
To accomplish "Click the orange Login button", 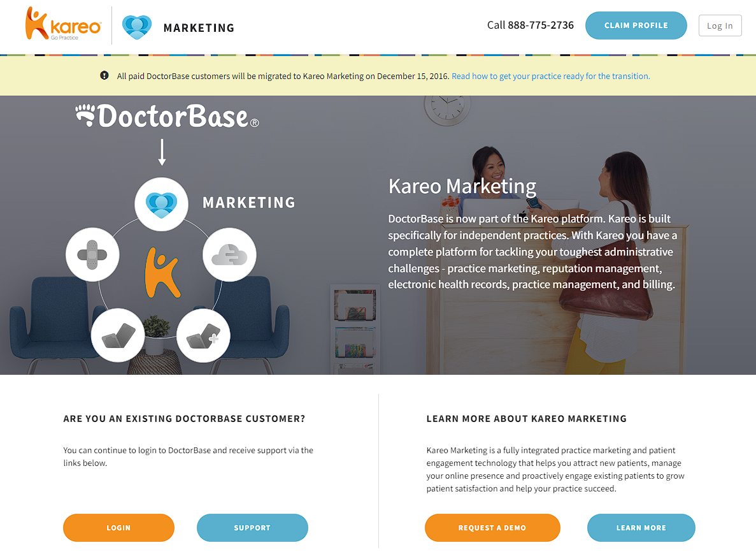I will click(118, 527).
